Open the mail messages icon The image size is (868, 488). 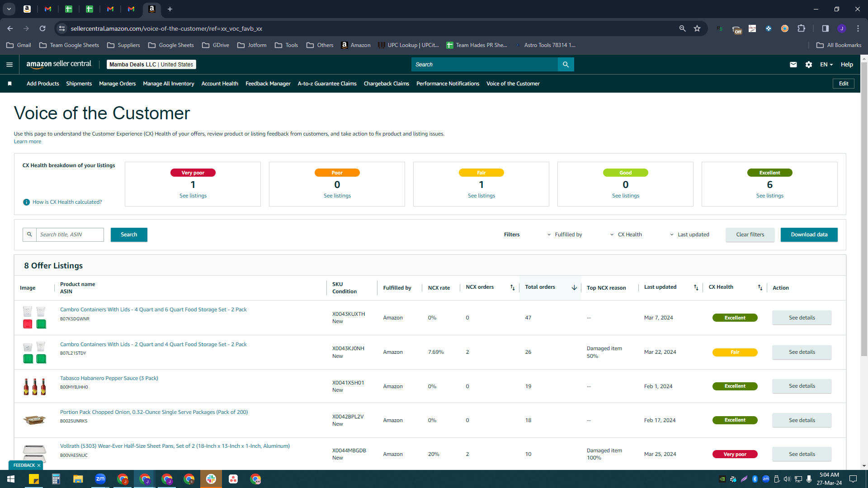793,65
